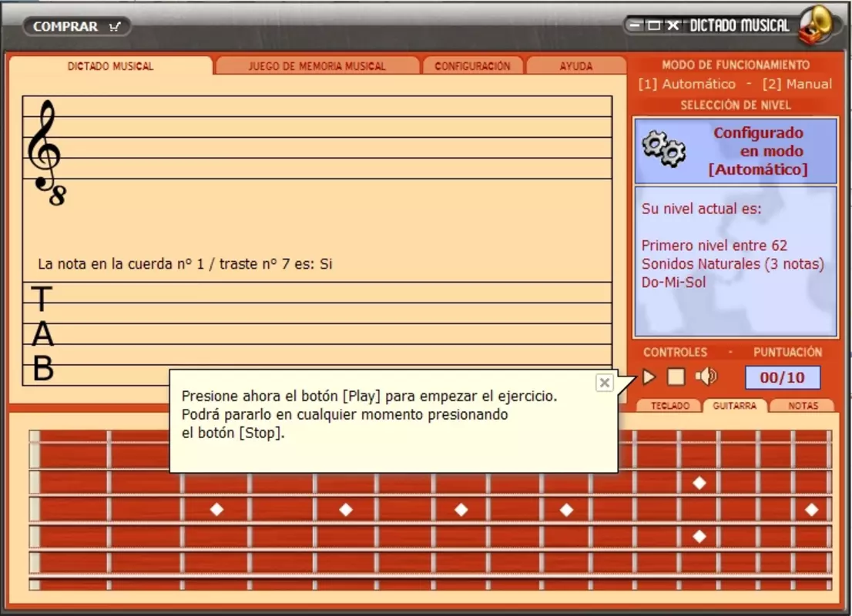Close the Play instruction tooltip
This screenshot has width=852, height=616.
coord(604,383)
